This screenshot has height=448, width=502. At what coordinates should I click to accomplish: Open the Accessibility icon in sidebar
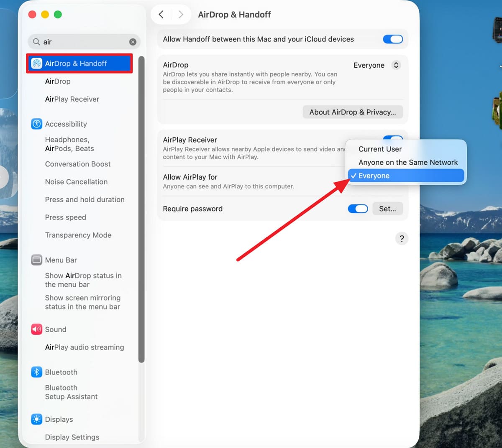37,124
